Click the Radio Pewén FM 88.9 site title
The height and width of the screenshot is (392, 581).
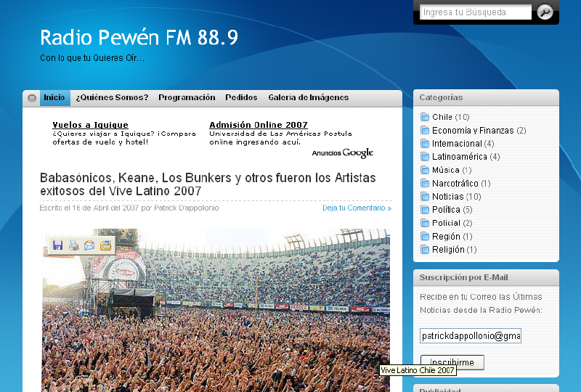139,38
